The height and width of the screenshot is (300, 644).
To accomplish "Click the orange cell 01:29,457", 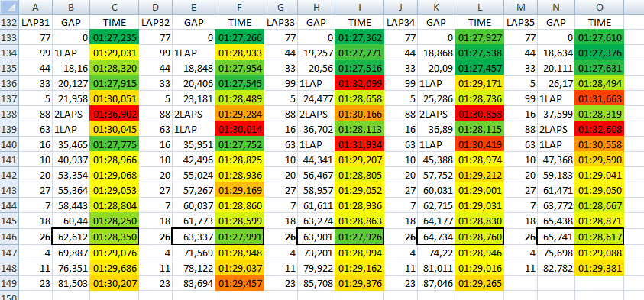I will coord(239,283).
